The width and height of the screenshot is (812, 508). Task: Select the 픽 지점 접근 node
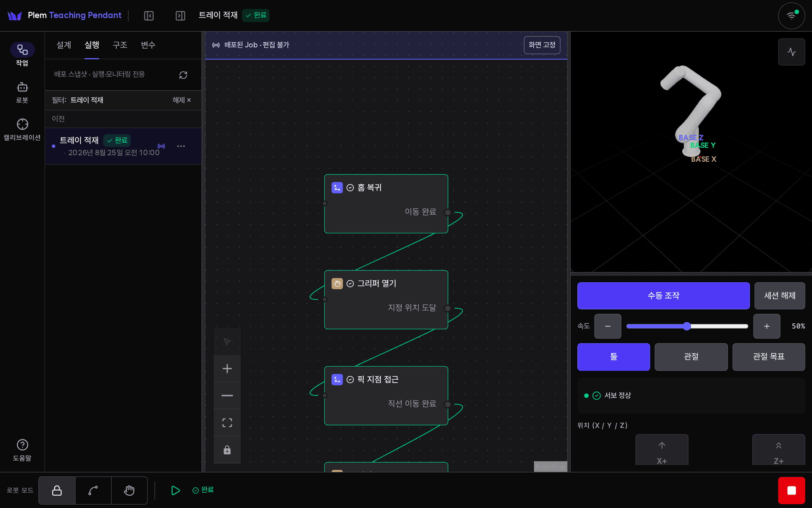(386, 396)
